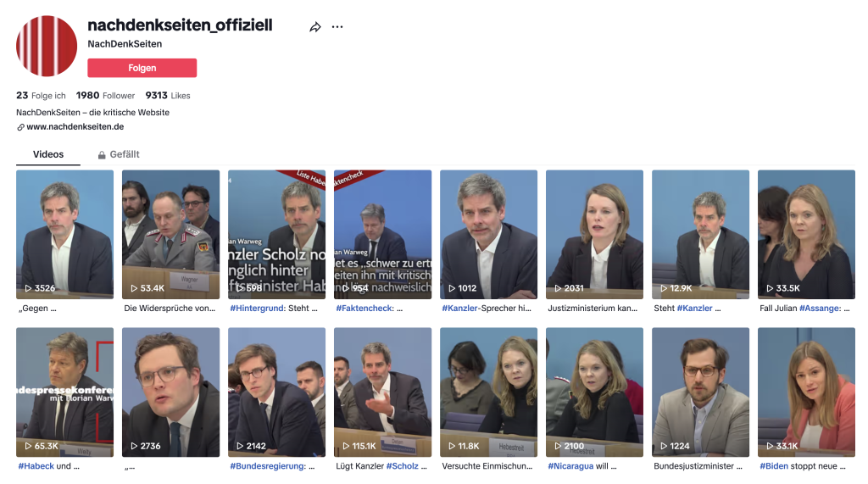Open video thumbnail with 12.9K views

pos(700,234)
